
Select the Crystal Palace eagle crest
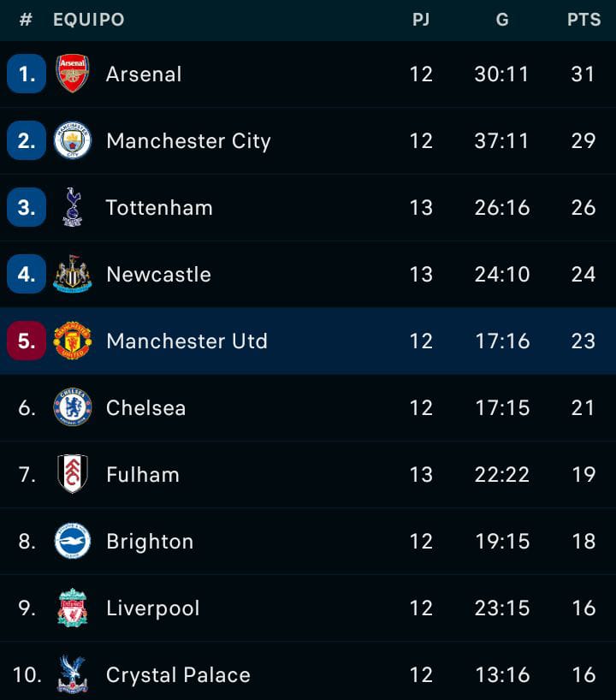coord(73,674)
